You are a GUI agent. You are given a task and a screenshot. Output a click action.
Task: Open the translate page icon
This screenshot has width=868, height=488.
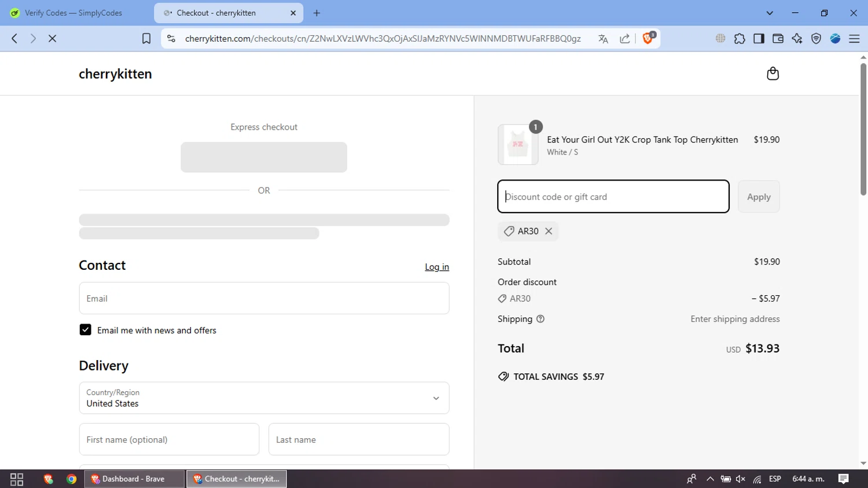click(x=603, y=39)
